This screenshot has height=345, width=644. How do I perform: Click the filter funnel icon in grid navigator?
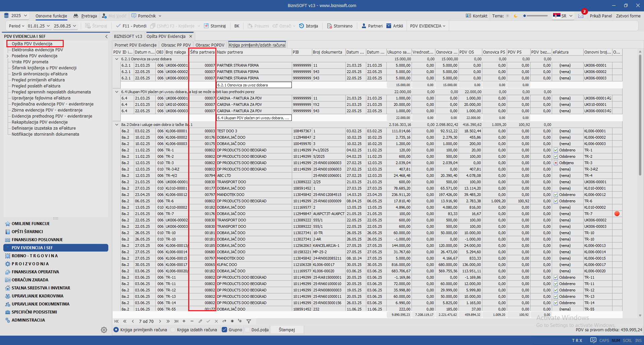pyautogui.click(x=249, y=321)
